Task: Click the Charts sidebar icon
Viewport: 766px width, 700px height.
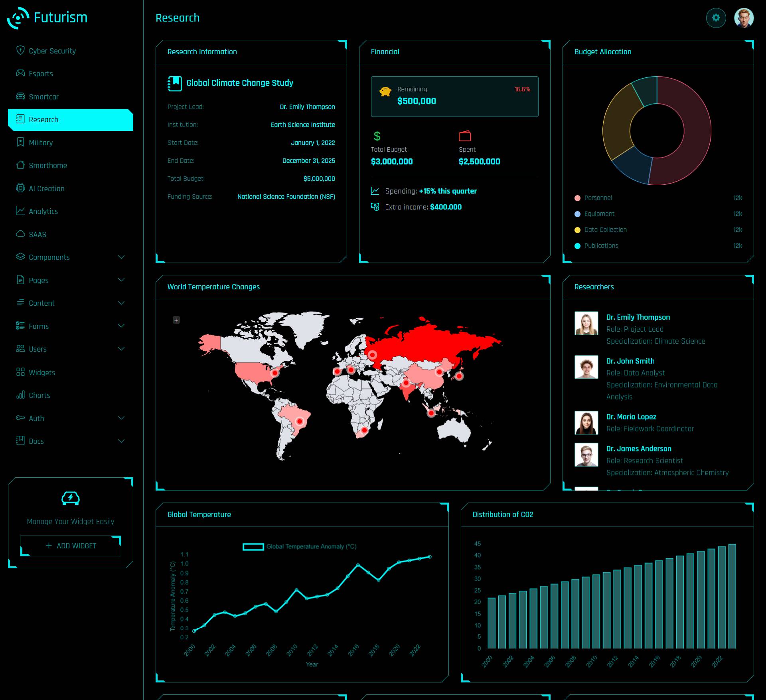Action: pyautogui.click(x=20, y=395)
